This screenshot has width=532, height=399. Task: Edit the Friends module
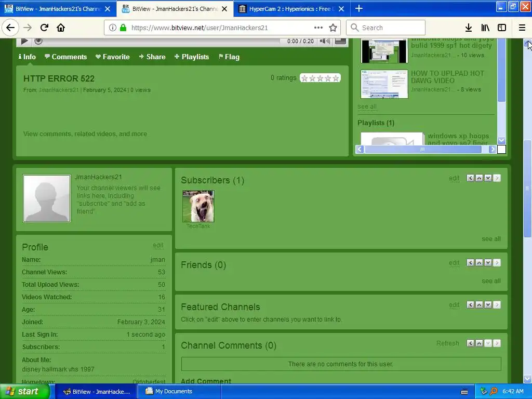(454, 263)
